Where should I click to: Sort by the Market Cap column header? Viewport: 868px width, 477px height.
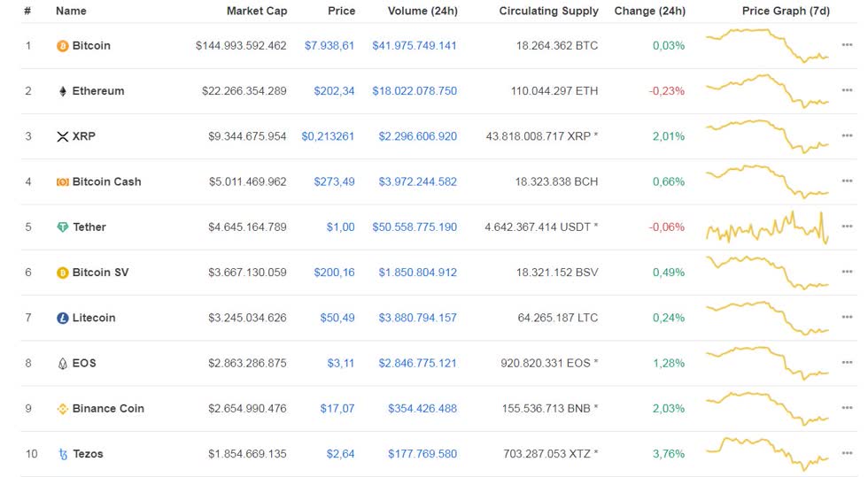pyautogui.click(x=257, y=12)
